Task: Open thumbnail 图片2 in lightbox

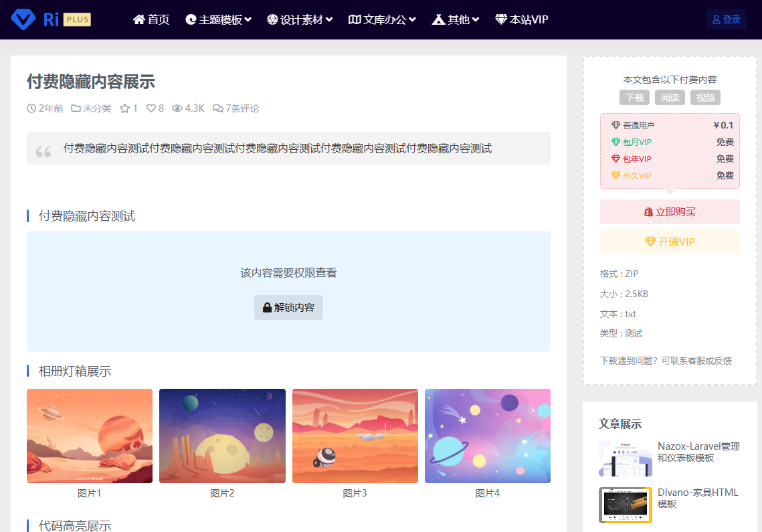Action: point(222,436)
